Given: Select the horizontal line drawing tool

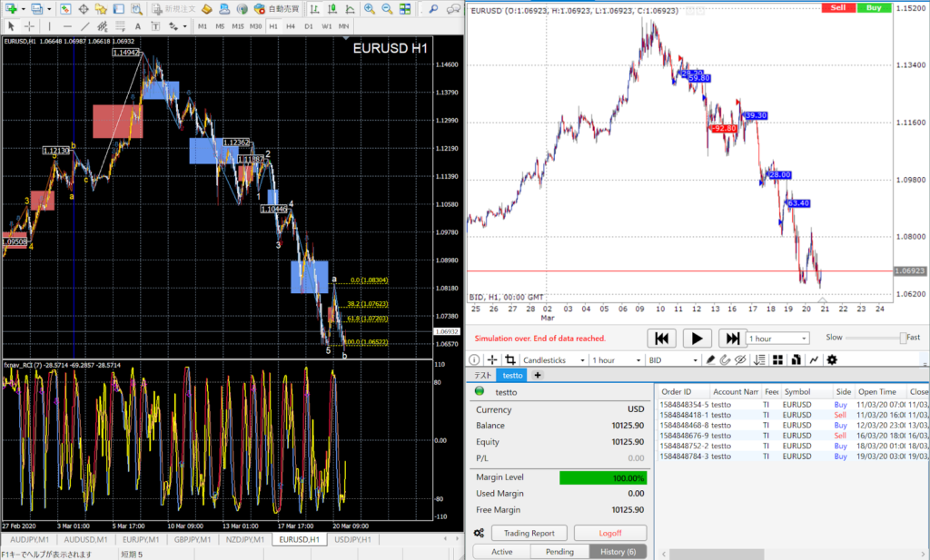Looking at the screenshot, I should point(67,26).
